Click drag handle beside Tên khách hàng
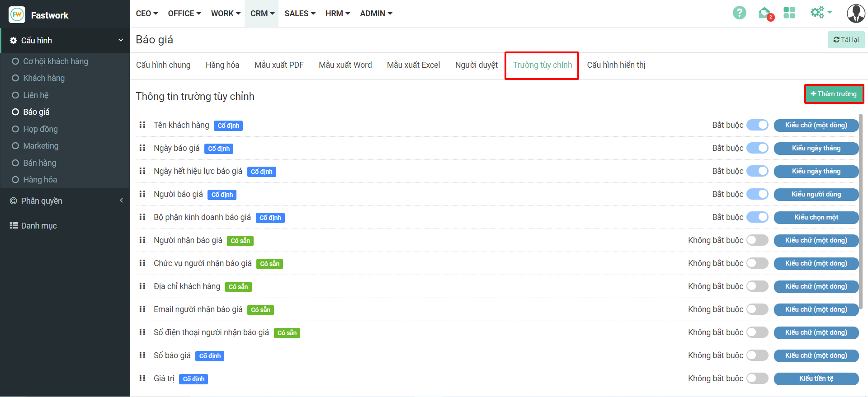Viewport: 868px width, 397px height. click(142, 125)
